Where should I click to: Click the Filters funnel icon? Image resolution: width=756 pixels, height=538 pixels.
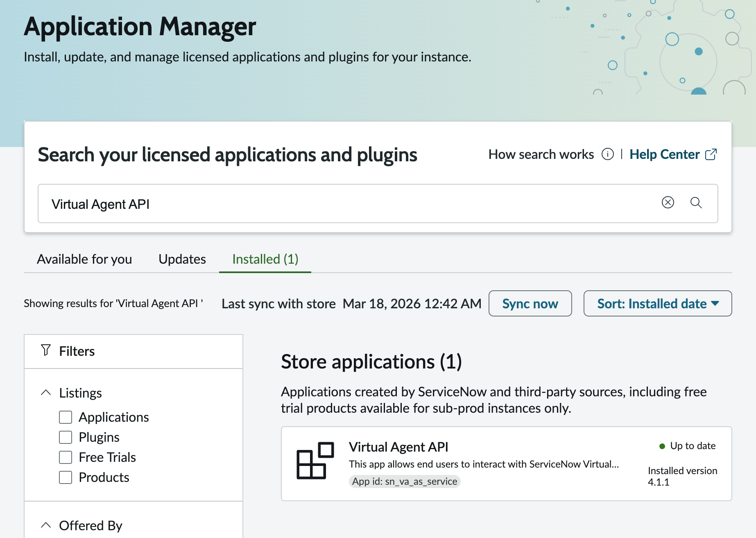coord(46,350)
